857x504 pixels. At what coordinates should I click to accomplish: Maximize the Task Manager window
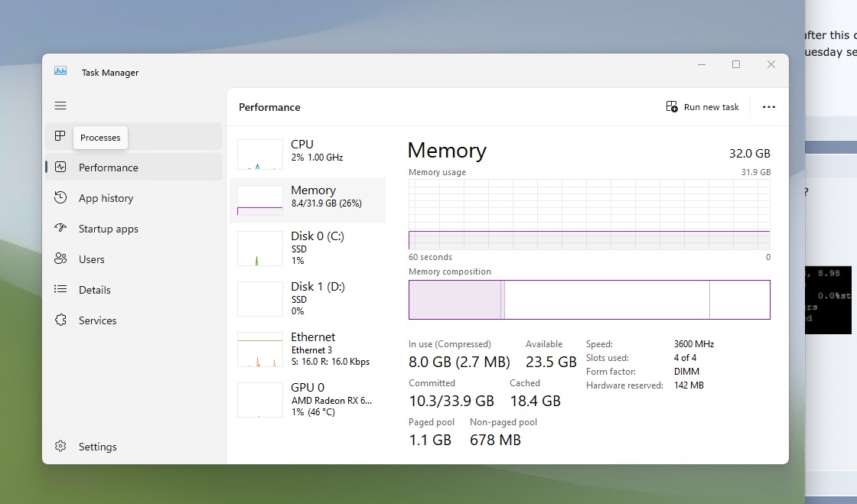point(736,64)
